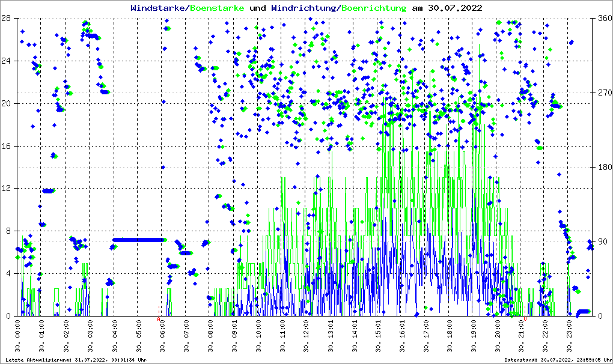Image resolution: width=613 pixels, height=364 pixels.
Task: Click the red sunrise marker A near 06:00
Action: [x=159, y=318]
